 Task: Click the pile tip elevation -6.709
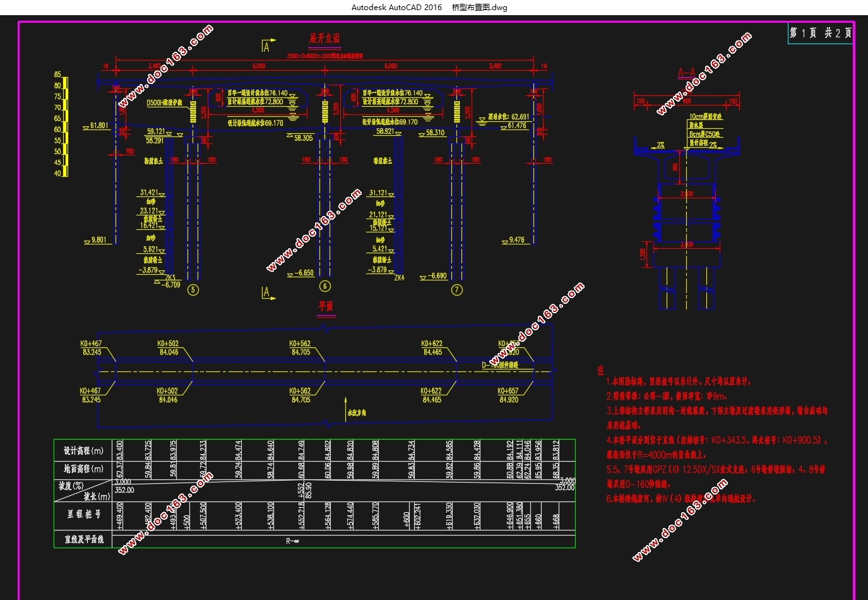[171, 285]
